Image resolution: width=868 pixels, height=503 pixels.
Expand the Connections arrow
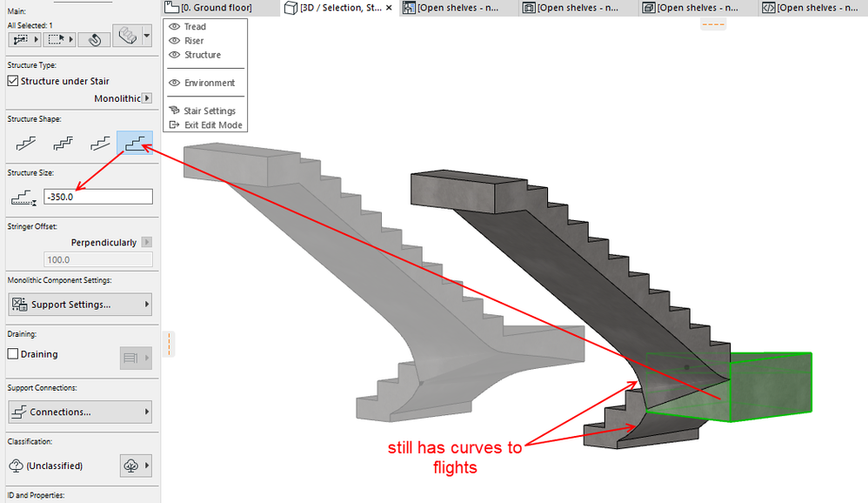point(147,412)
